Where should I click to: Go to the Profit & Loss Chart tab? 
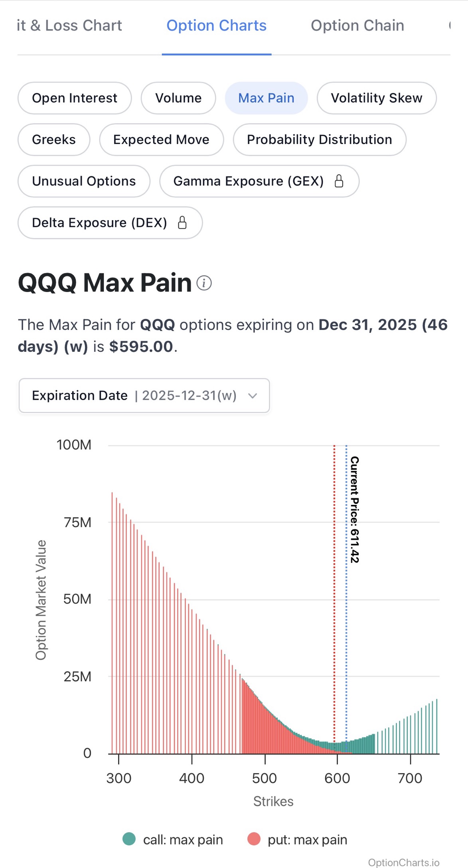[x=70, y=25]
